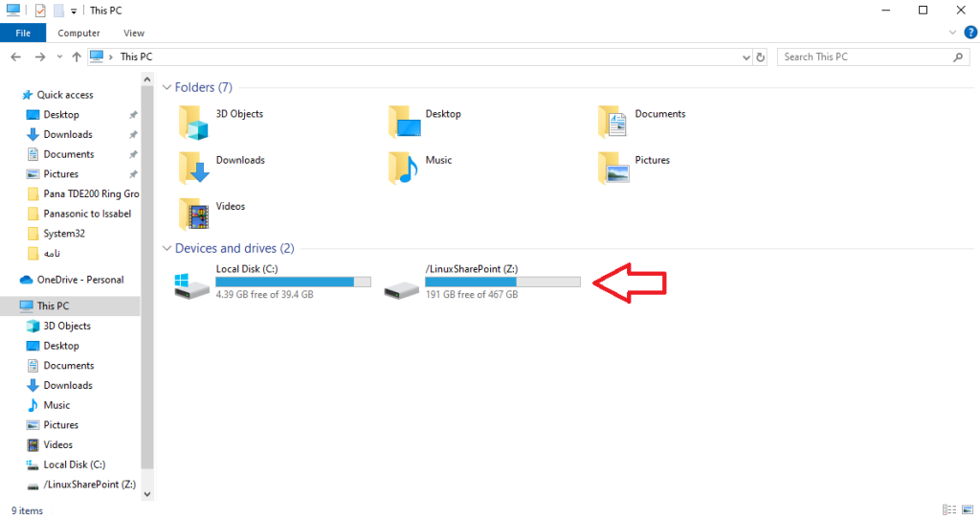This screenshot has height=520, width=980.
Task: Open the Downloads folder in main pane
Action: (193, 168)
